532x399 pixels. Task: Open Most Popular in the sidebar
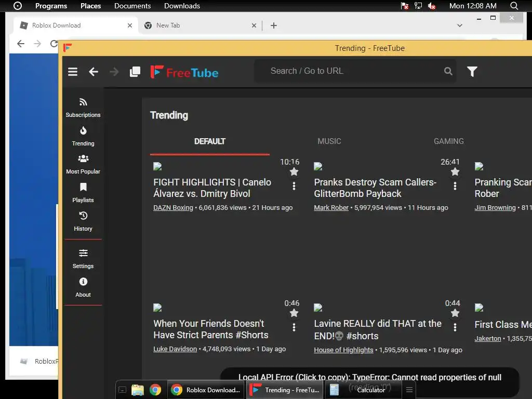point(83,165)
